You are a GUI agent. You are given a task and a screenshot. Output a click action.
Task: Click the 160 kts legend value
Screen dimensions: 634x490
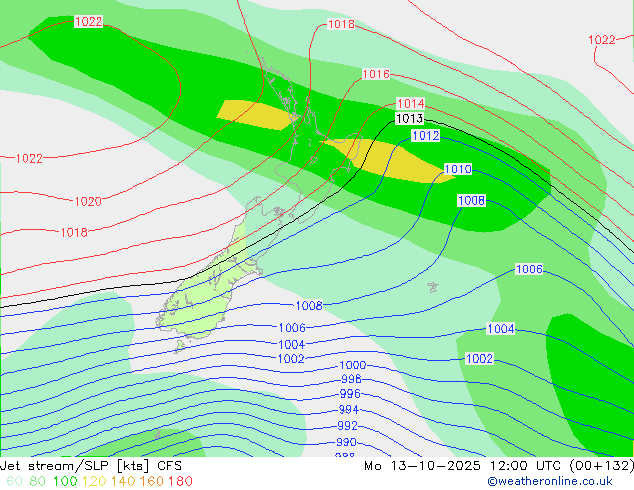152,481
